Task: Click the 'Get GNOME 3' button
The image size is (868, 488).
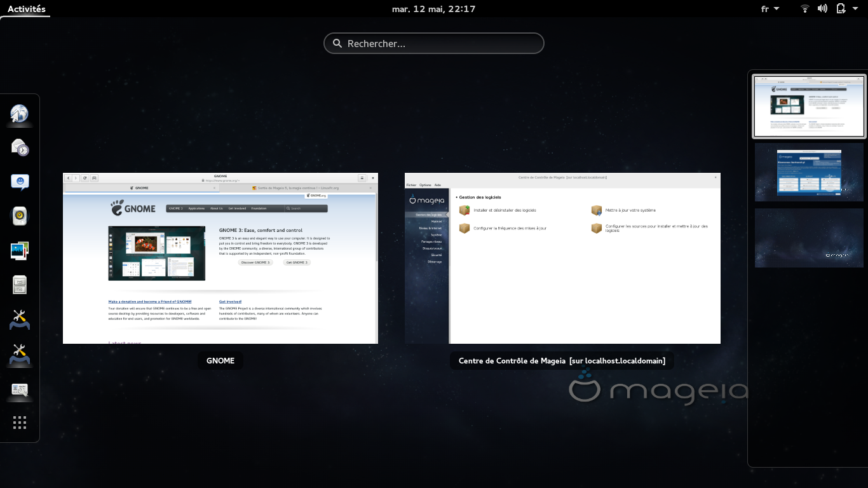Action: click(x=296, y=262)
